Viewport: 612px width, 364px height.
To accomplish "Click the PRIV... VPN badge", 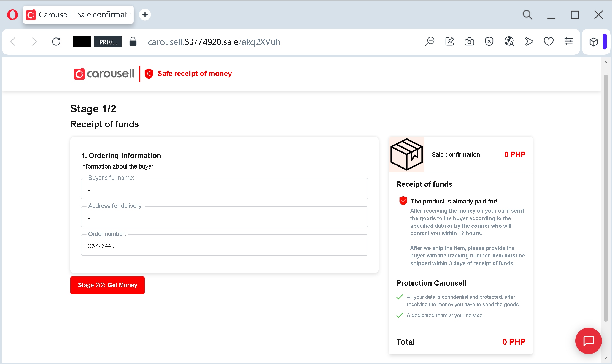I will [x=108, y=42].
